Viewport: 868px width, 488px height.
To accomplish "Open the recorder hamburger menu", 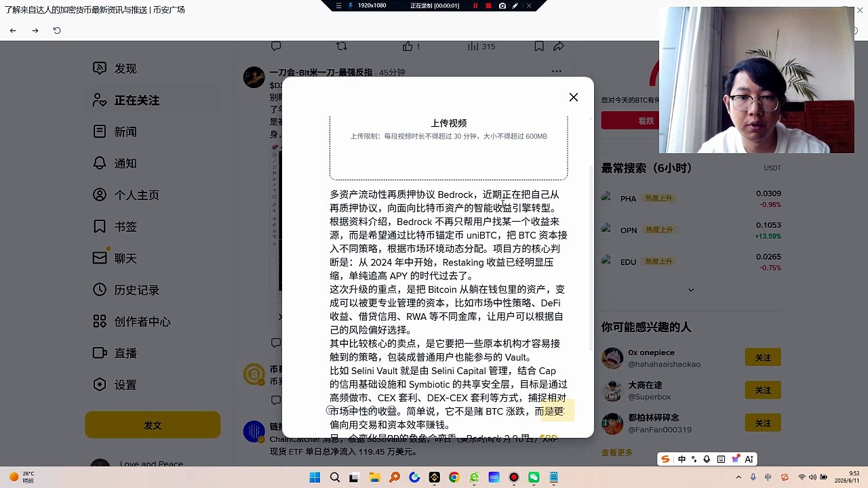I will click(338, 5).
